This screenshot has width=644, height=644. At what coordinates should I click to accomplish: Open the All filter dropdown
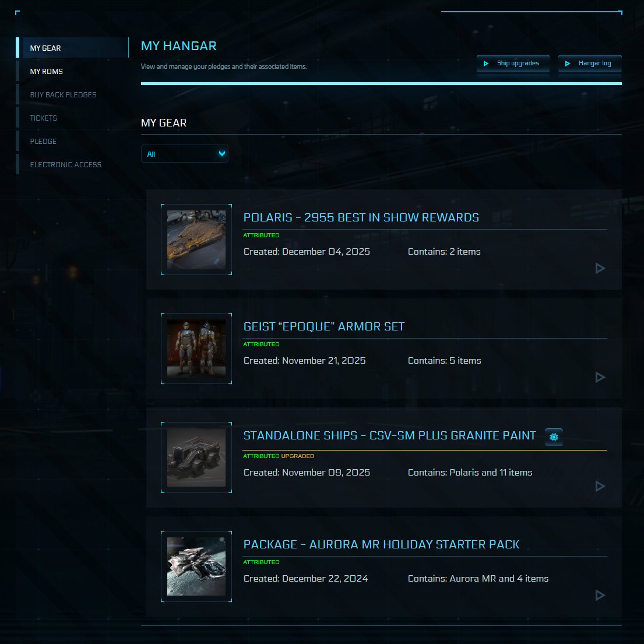[184, 154]
